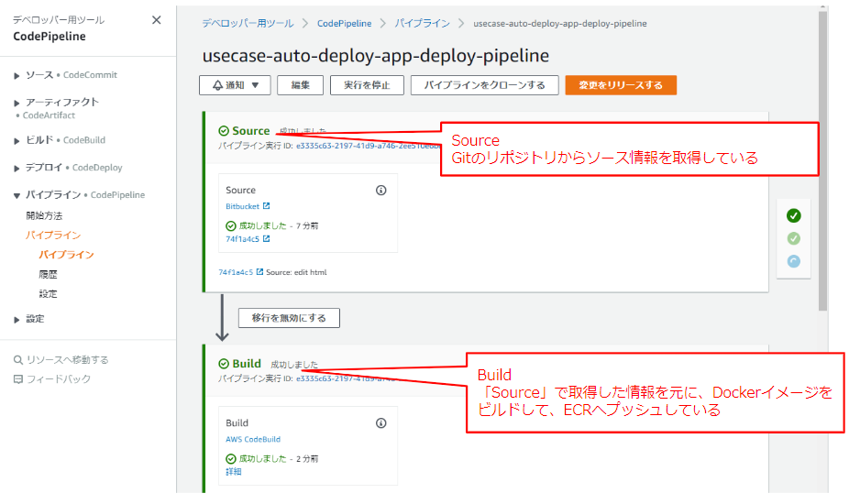Screen dimensions: 849x504
Task: Select the Build stage heading text
Action: click(247, 364)
